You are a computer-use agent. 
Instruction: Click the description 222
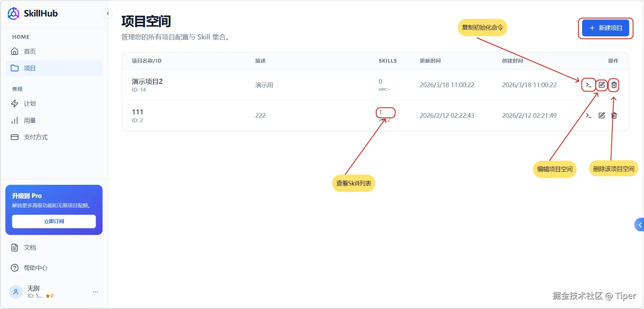point(260,115)
